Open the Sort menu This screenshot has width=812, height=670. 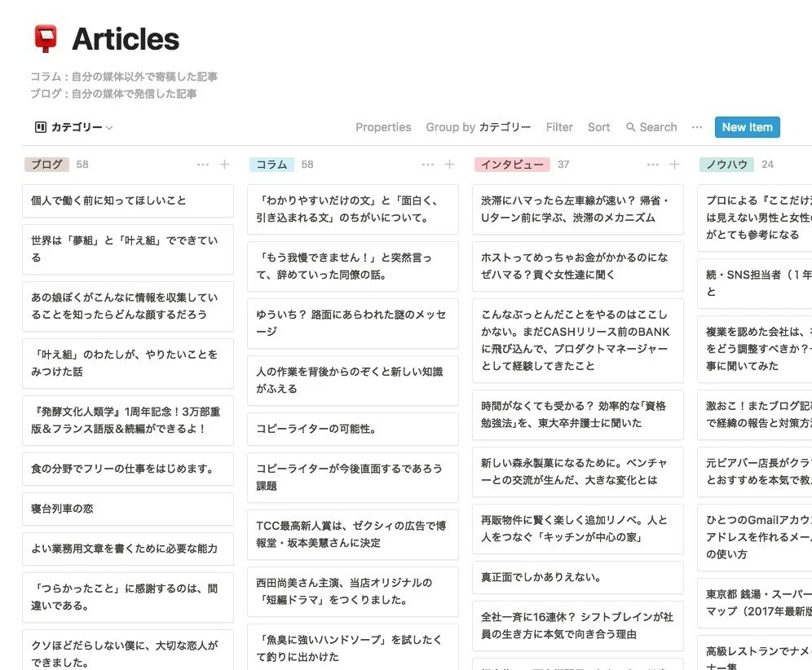[x=598, y=127]
